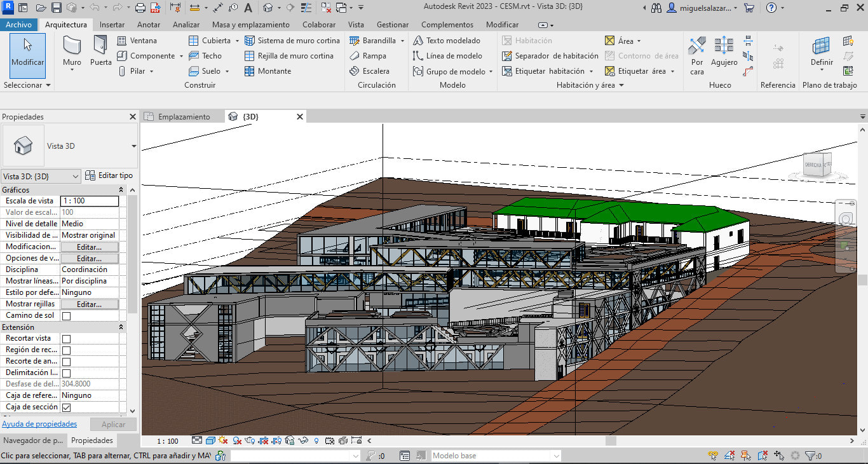Go to the Gestionar ribbon tab

tap(392, 25)
